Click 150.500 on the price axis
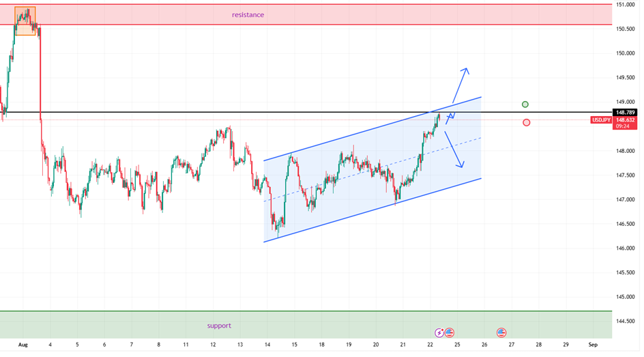 click(626, 29)
